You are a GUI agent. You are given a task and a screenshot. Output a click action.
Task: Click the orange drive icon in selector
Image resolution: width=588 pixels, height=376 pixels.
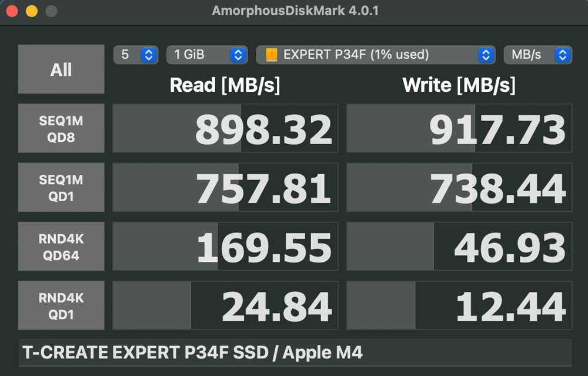271,55
